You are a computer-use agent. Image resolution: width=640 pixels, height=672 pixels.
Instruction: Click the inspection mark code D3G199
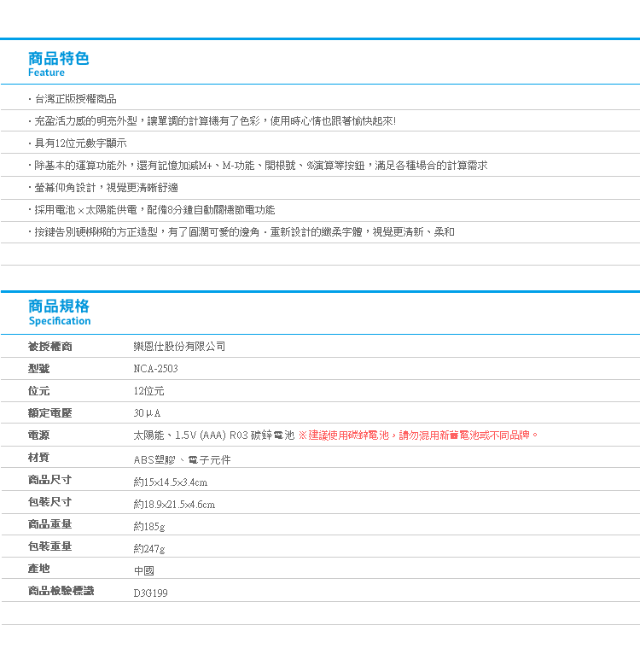pos(150,593)
